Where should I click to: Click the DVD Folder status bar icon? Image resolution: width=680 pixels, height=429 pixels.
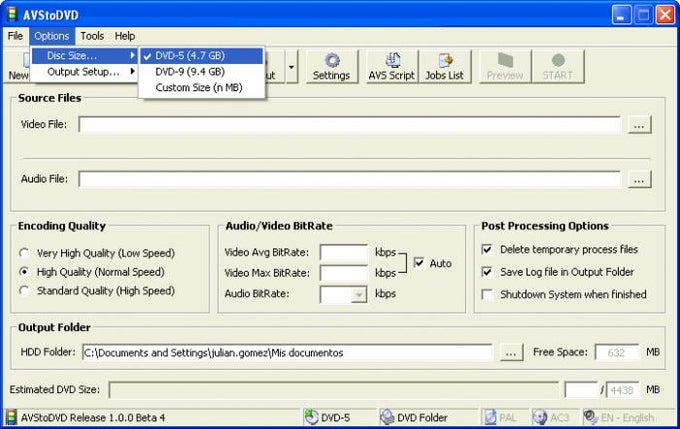click(387, 417)
